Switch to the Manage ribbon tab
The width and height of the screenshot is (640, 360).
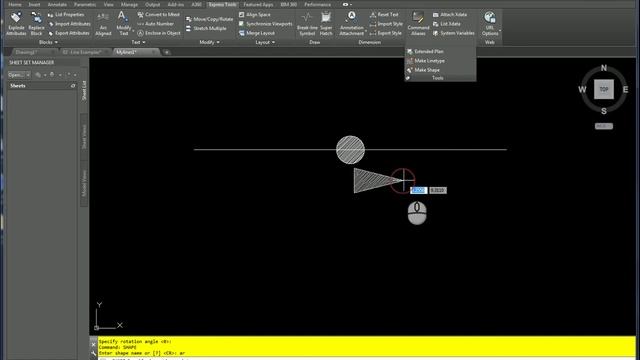[129, 4]
